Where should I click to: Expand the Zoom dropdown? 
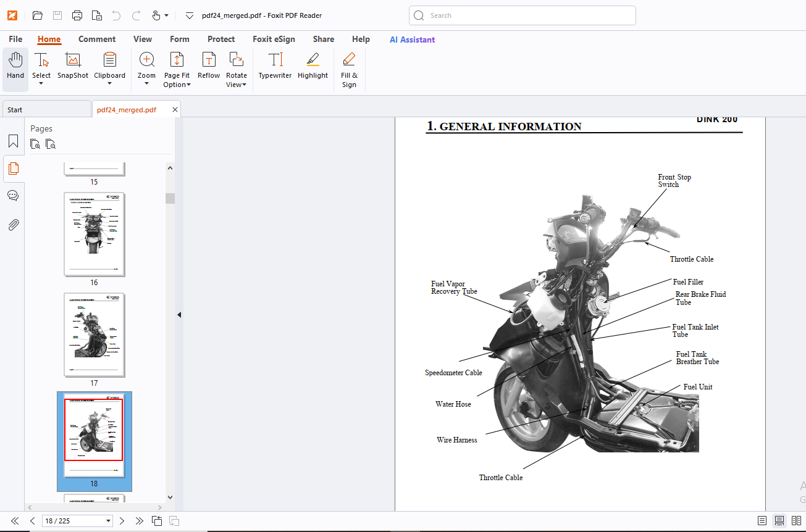tap(146, 70)
